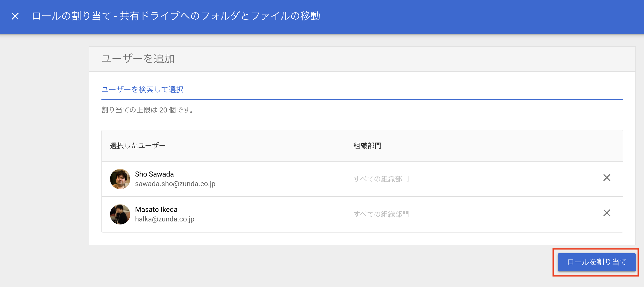Viewport: 644px width, 287px height.
Task: Click すべての組織部門 in Masato Ikeda's row
Action: click(381, 214)
